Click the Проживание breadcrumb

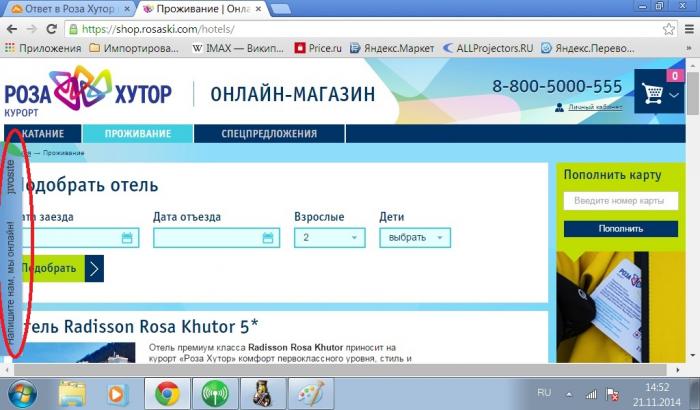tap(63, 153)
